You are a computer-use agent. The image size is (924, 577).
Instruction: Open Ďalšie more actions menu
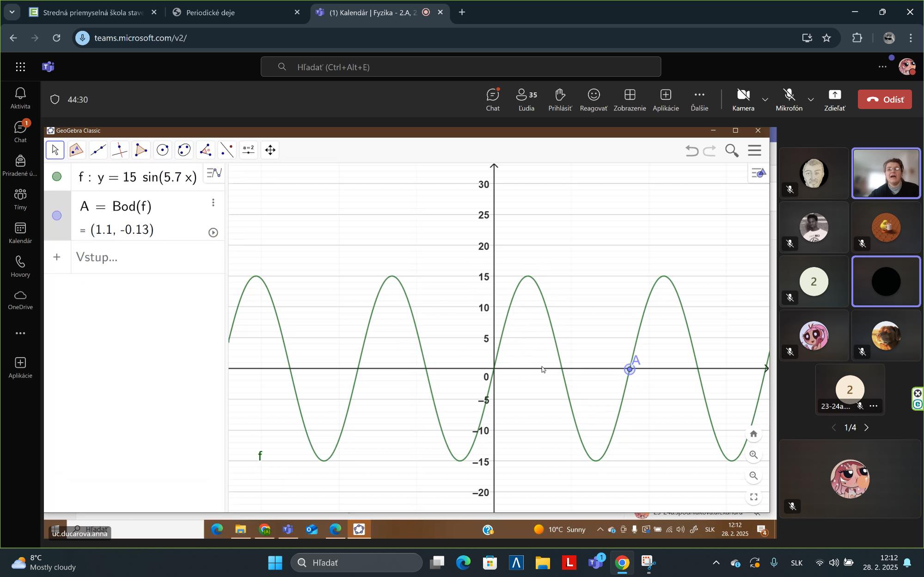pos(699,100)
